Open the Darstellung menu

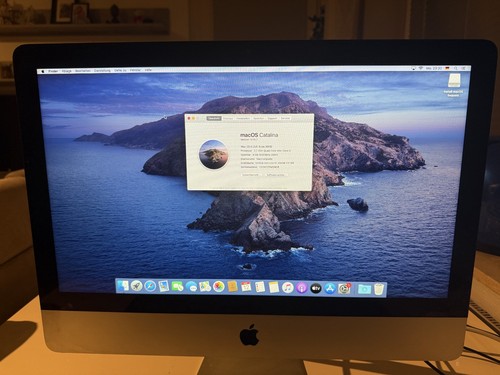pyautogui.click(x=102, y=71)
